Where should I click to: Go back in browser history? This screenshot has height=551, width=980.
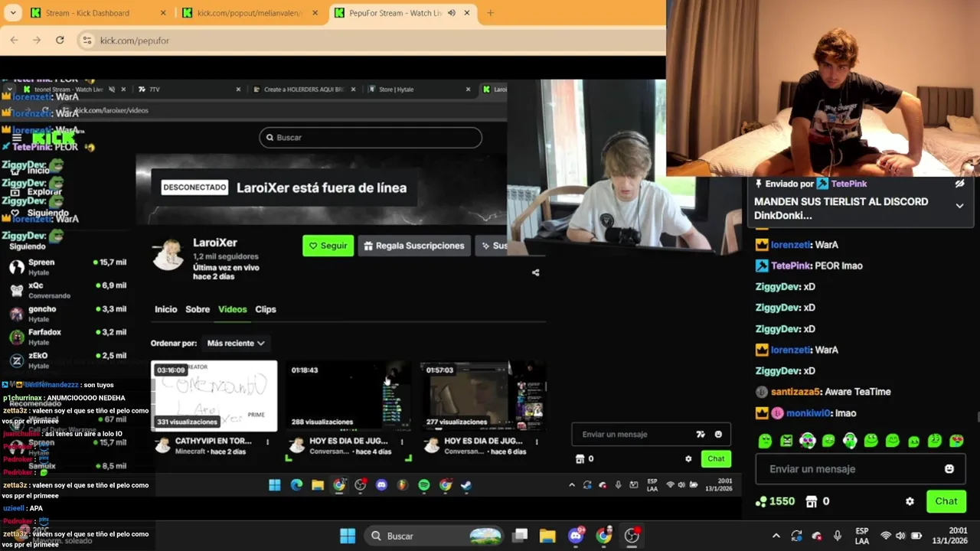pyautogui.click(x=14, y=40)
